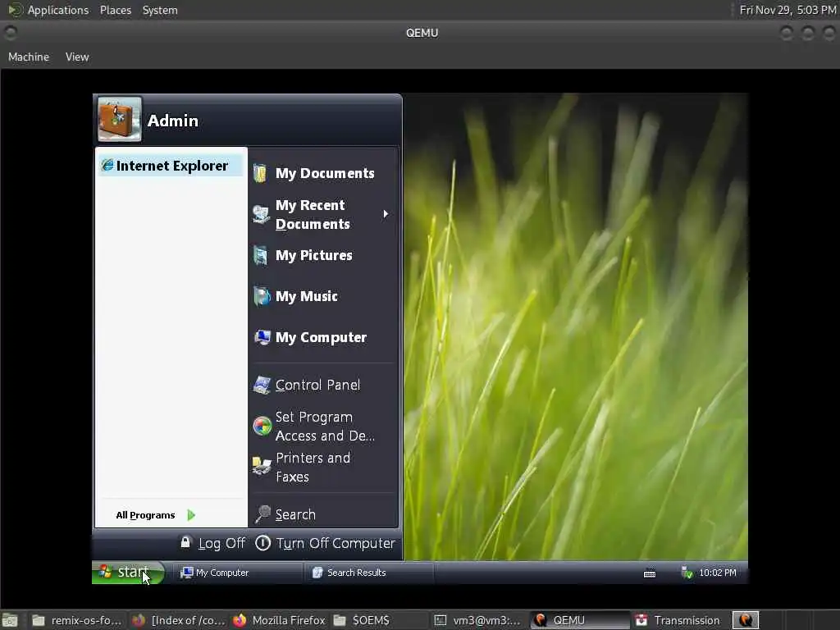Switch to the My Computer taskbar window

click(237, 573)
